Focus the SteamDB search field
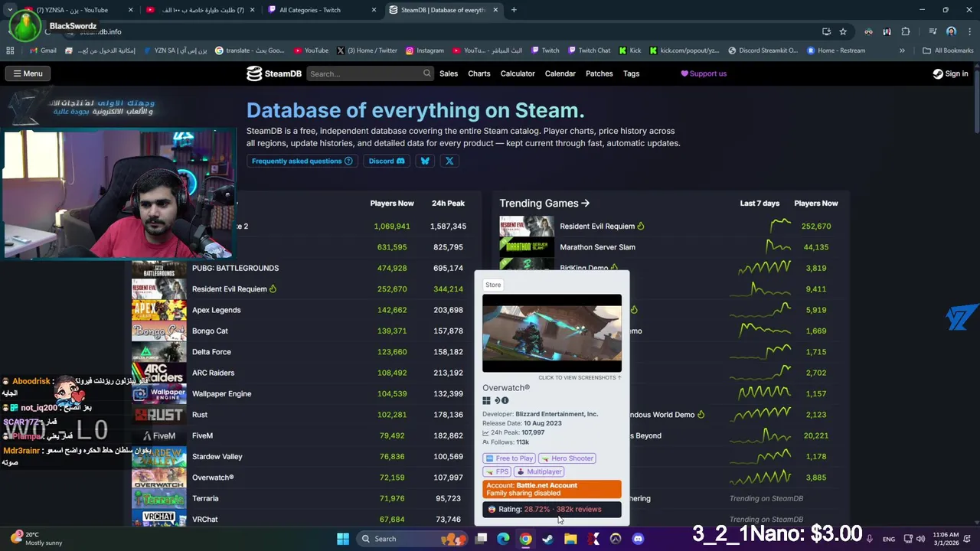The image size is (980, 551). point(370,73)
